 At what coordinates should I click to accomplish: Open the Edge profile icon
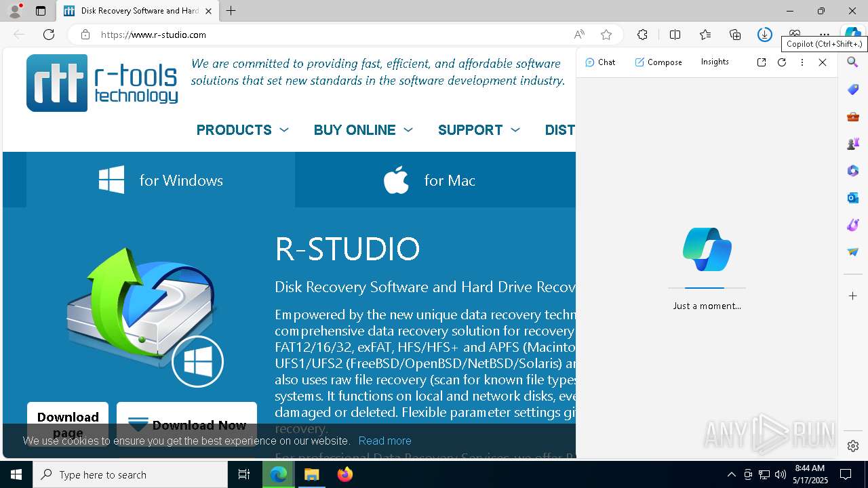tap(15, 11)
